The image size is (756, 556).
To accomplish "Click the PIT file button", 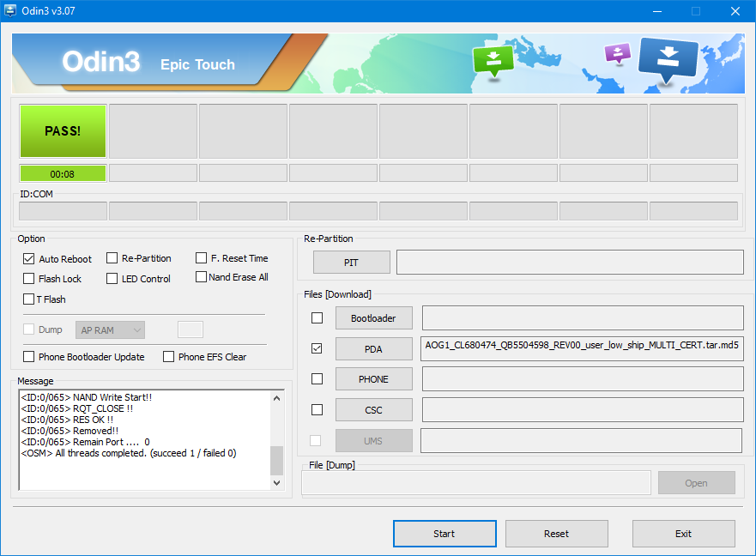I will coord(352,263).
